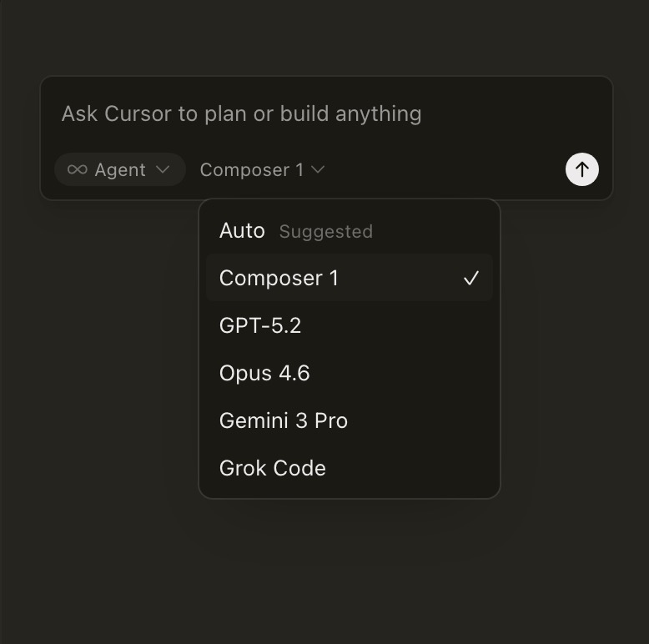
Task: Pick Opus 4.6 from the model list
Action: pos(264,373)
